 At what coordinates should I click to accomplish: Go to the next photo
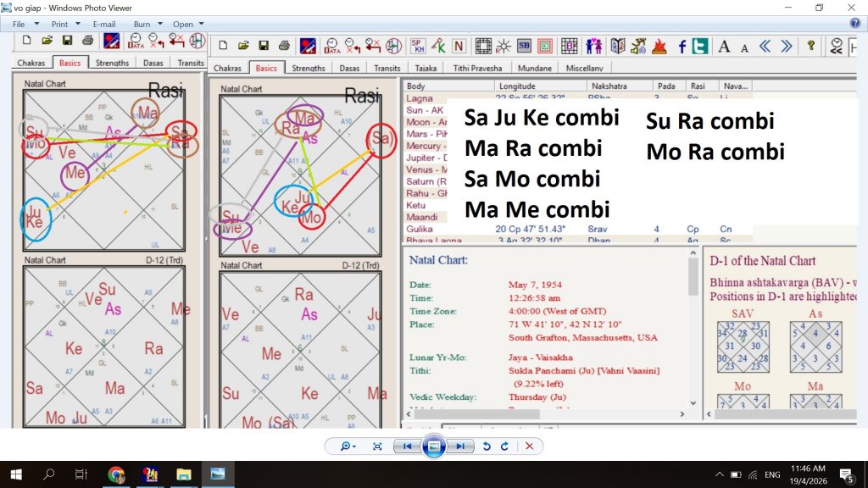(460, 446)
